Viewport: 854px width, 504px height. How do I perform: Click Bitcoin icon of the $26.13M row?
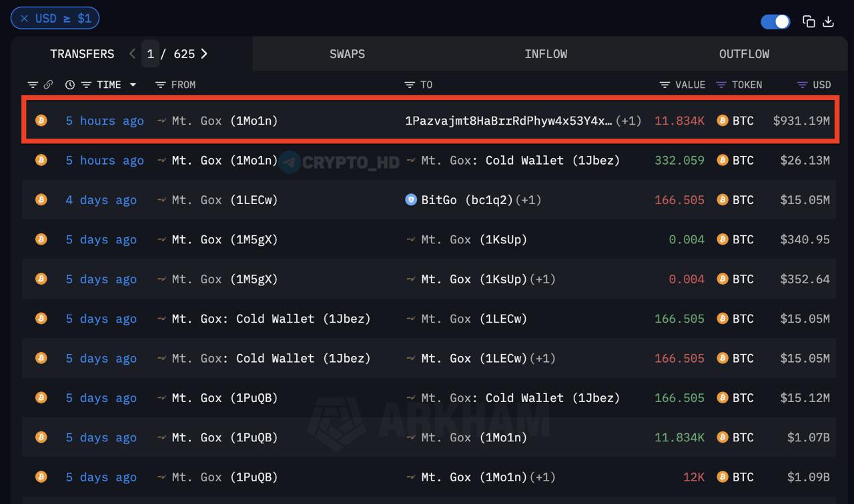click(x=41, y=160)
